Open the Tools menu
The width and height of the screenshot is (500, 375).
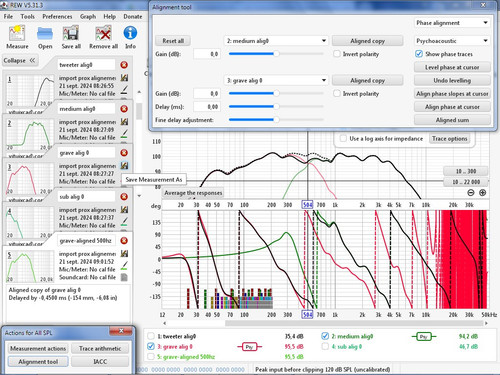click(x=27, y=16)
